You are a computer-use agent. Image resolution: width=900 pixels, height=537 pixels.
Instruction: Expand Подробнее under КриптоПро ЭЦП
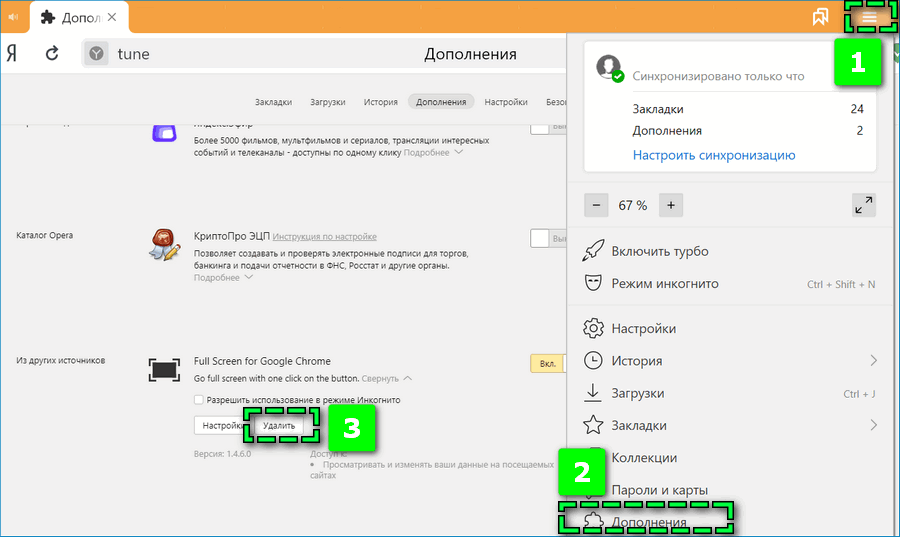[x=223, y=278]
